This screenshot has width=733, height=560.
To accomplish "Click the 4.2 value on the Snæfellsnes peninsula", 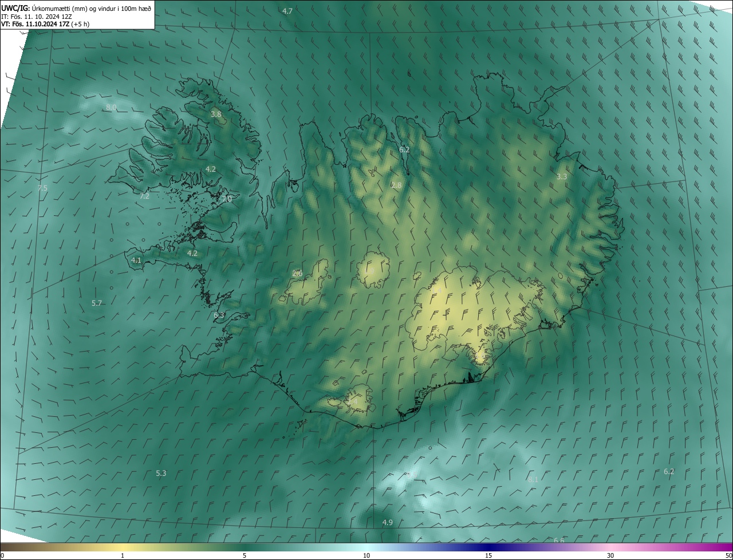I will (192, 253).
